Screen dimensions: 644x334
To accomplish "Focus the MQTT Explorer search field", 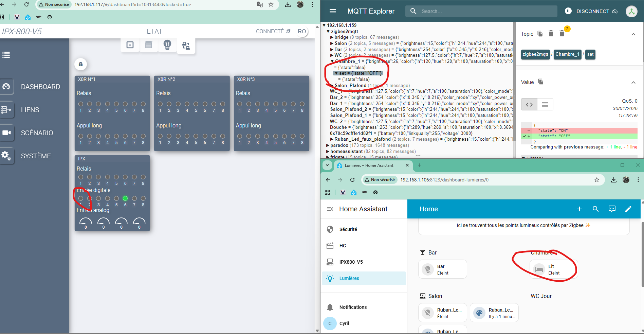I will [485, 11].
